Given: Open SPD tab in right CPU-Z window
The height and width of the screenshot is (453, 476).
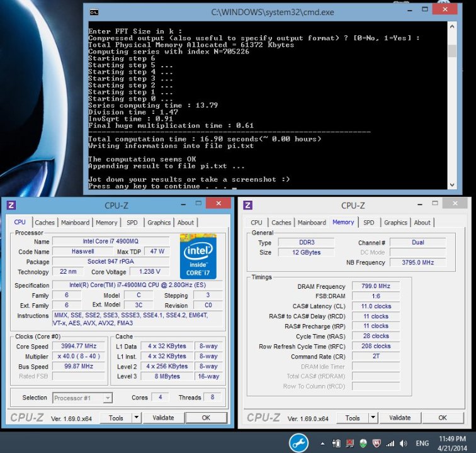Looking at the screenshot, I should (369, 223).
